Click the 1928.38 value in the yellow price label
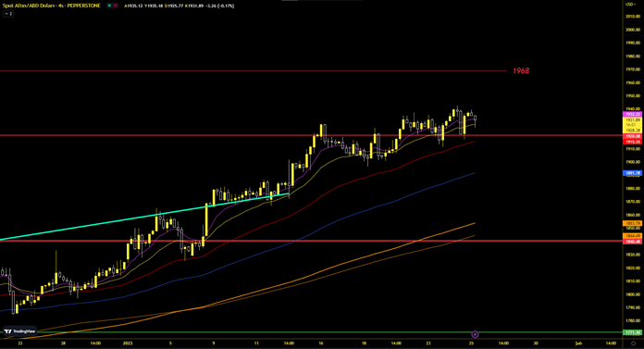Screen dimensions: 644x349 click(633, 131)
